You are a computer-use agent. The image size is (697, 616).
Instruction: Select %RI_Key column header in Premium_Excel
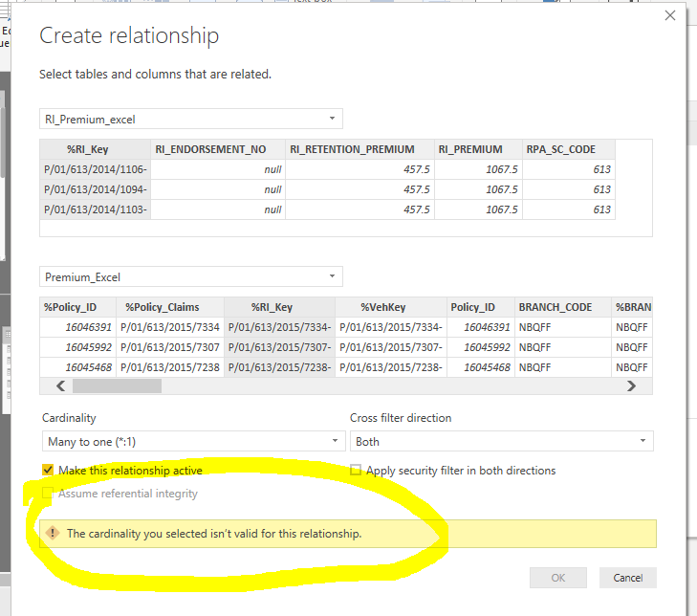pos(279,307)
